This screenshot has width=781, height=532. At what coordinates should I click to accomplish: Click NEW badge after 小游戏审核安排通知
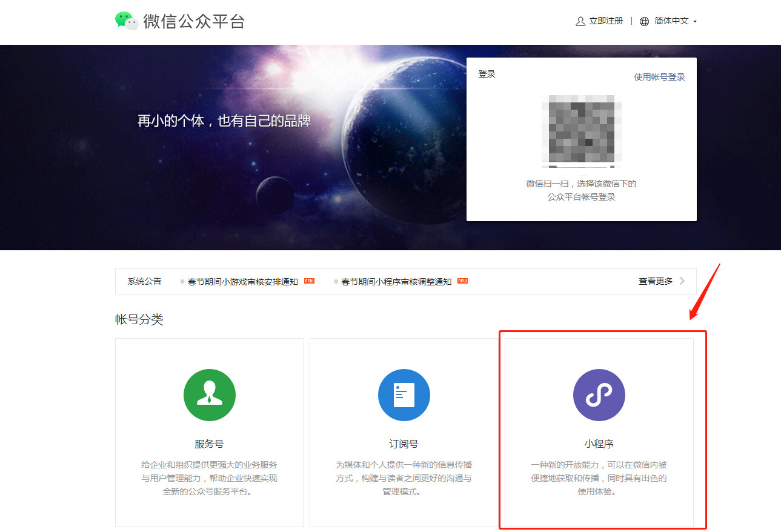point(309,281)
